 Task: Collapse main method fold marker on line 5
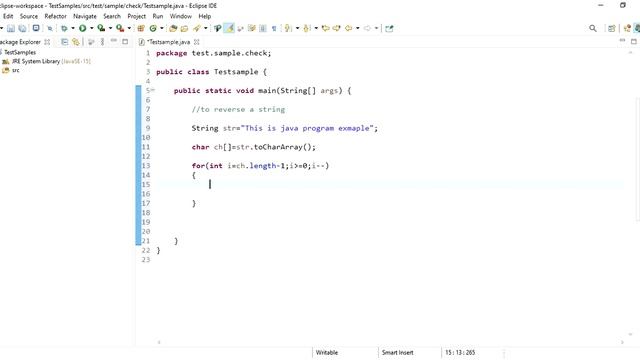click(153, 90)
